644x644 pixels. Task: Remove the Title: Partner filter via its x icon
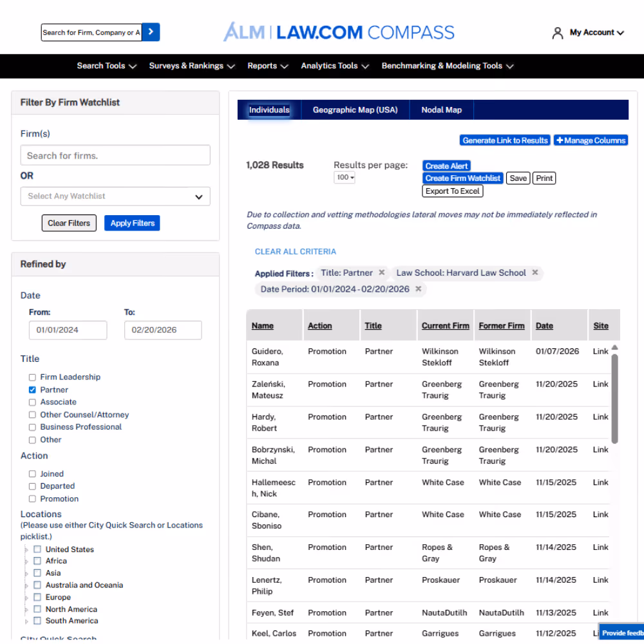pos(381,272)
